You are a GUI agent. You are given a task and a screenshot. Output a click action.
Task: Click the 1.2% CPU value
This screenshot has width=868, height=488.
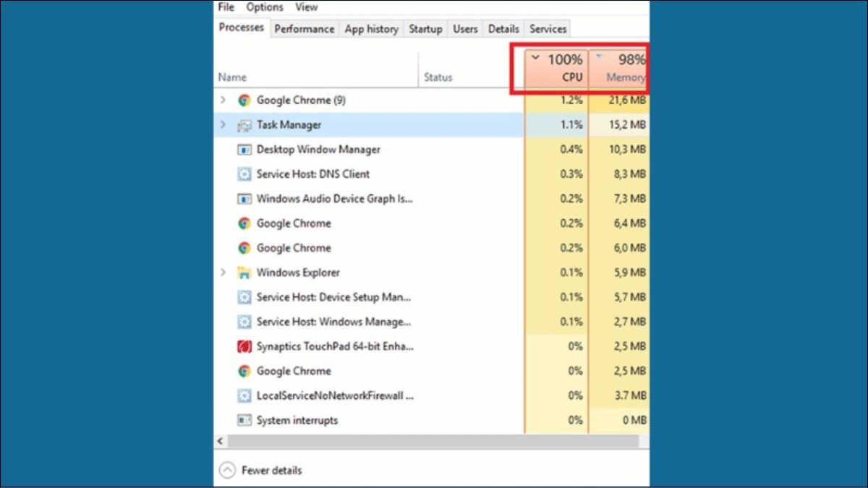point(571,100)
